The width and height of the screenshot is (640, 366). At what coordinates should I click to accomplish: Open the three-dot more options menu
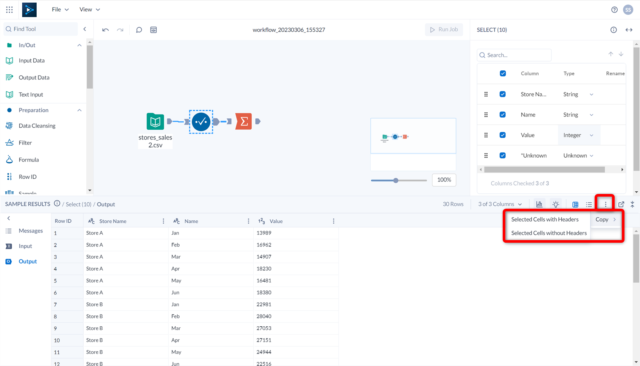click(x=605, y=204)
